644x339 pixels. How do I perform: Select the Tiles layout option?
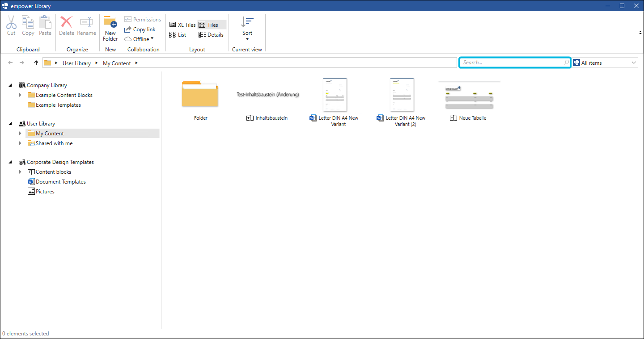(212, 25)
